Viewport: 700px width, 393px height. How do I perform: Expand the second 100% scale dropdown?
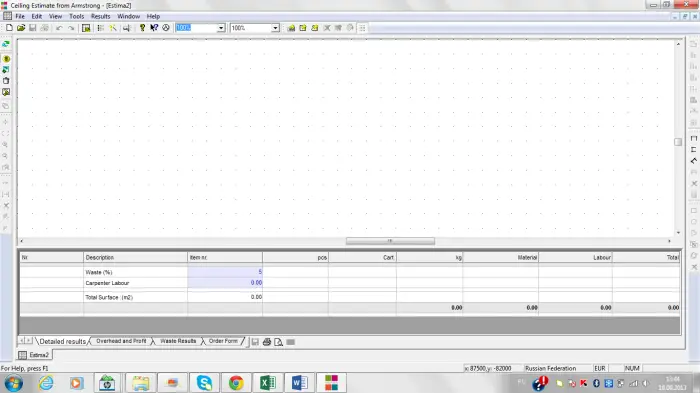tap(275, 28)
